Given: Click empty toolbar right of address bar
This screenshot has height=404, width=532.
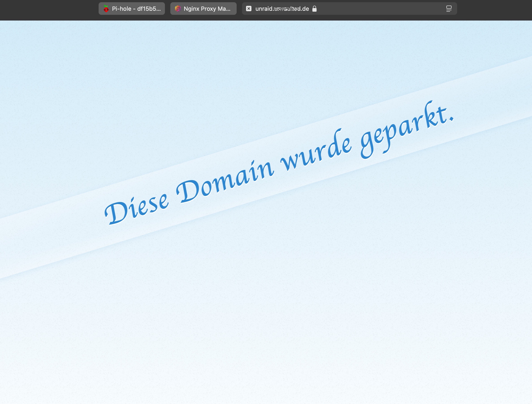Looking at the screenshot, I should point(493,10).
